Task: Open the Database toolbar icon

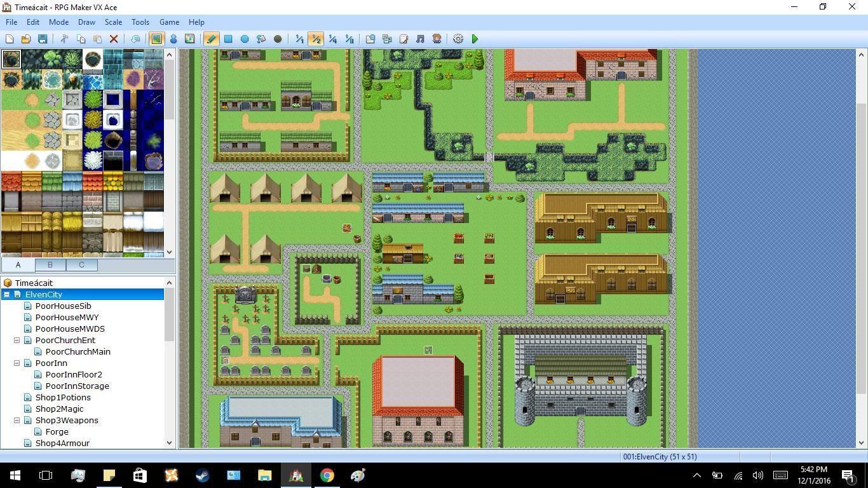Action: (370, 39)
